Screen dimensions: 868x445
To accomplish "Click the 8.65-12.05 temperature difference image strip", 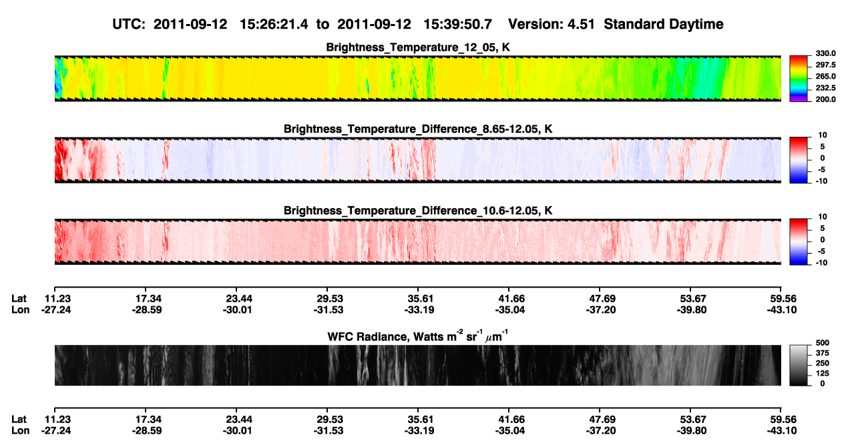I will (417, 160).
